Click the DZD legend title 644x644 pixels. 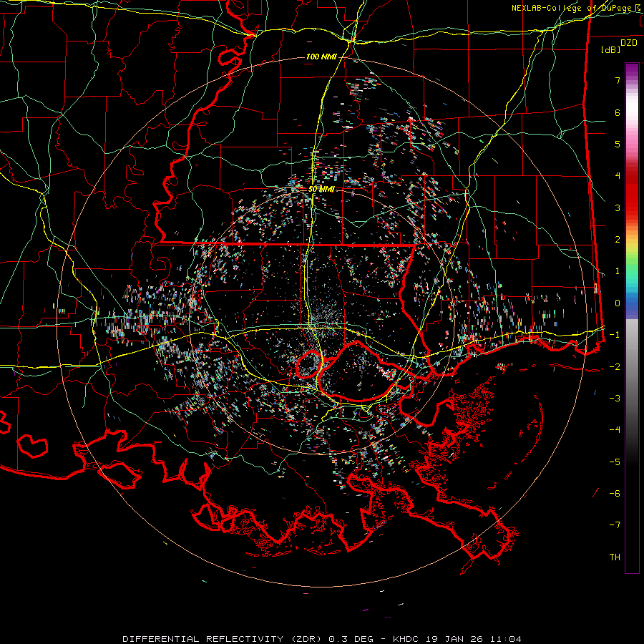click(x=629, y=43)
